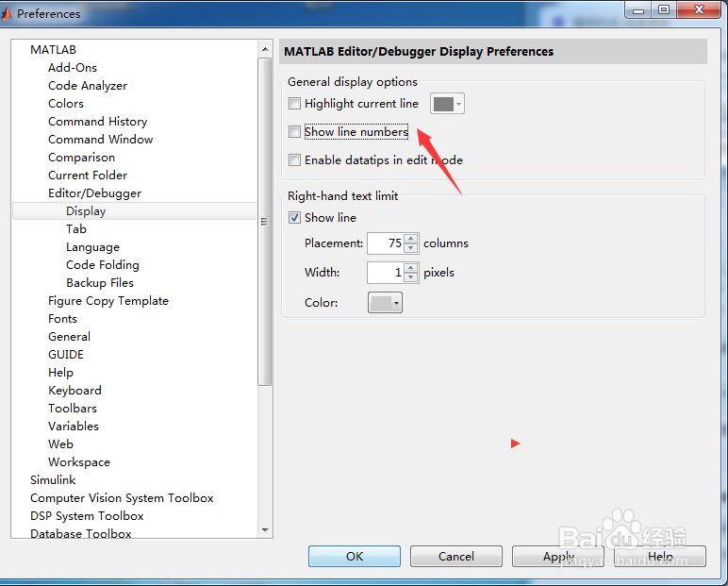Click tree scrollbar down arrow
Viewport: 728px width, 586px height.
click(265, 530)
